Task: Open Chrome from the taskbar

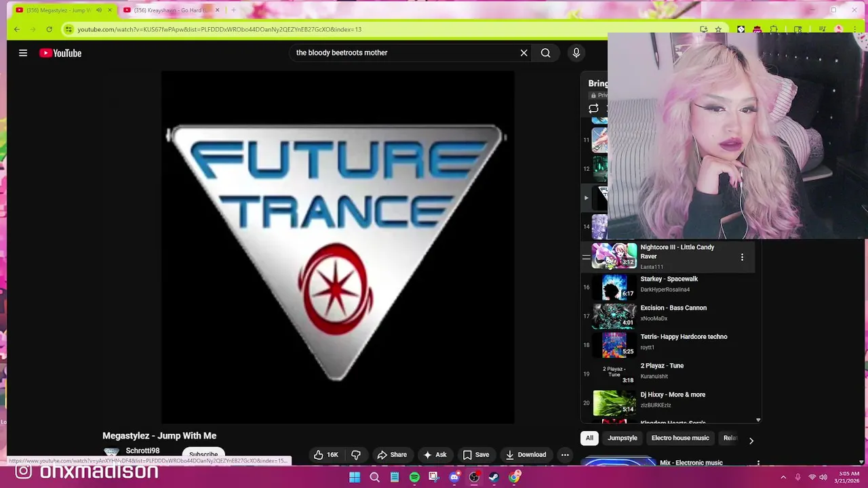Action: pyautogui.click(x=514, y=477)
